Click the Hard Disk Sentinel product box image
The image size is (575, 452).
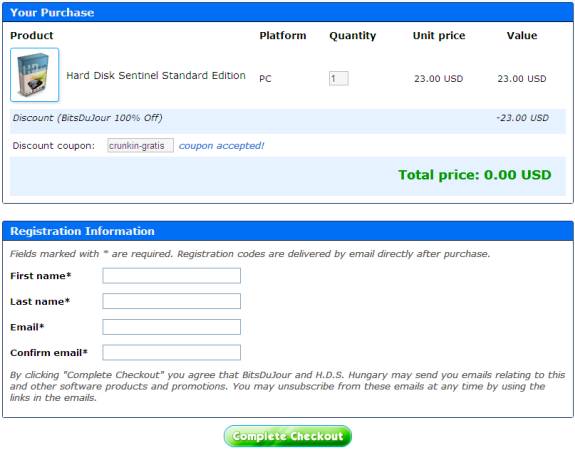point(34,75)
